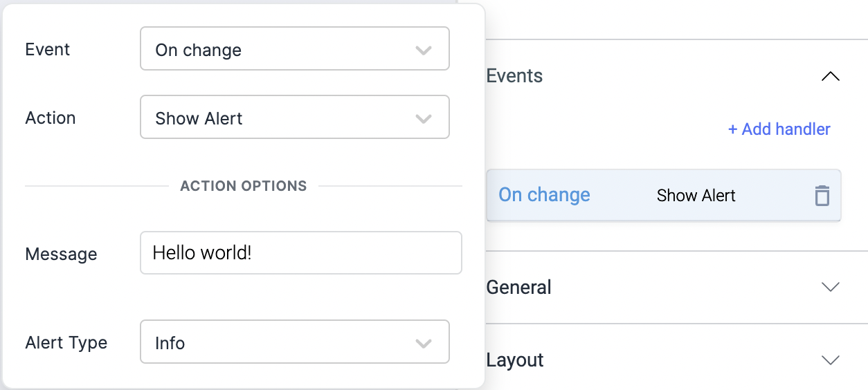Click the + Add handler link
This screenshot has height=390, width=868.
pyautogui.click(x=779, y=129)
